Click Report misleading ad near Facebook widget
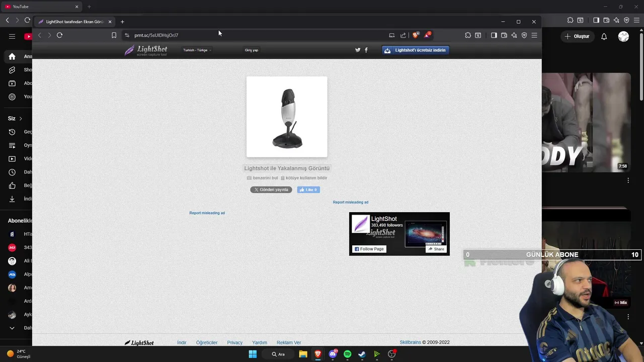The image size is (644, 362). (x=351, y=202)
